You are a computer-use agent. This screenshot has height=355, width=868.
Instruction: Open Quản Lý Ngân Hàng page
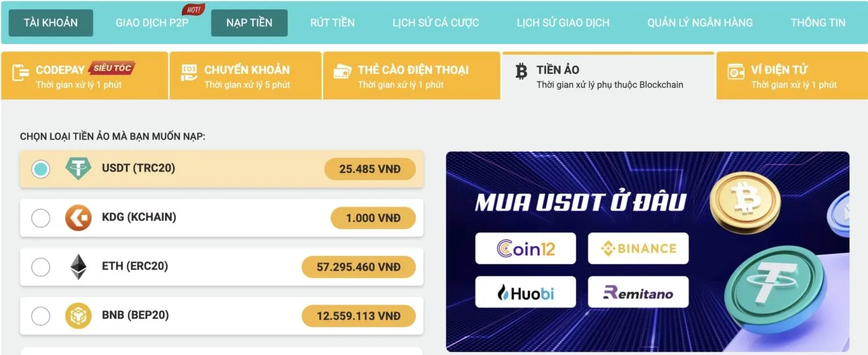pos(699,23)
